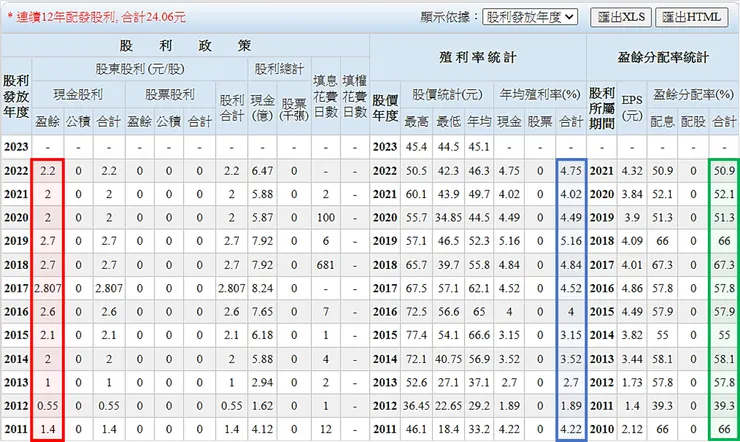Click the 34.85 lowest price cell
Image resolution: width=740 pixels, height=442 pixels.
pos(448,218)
